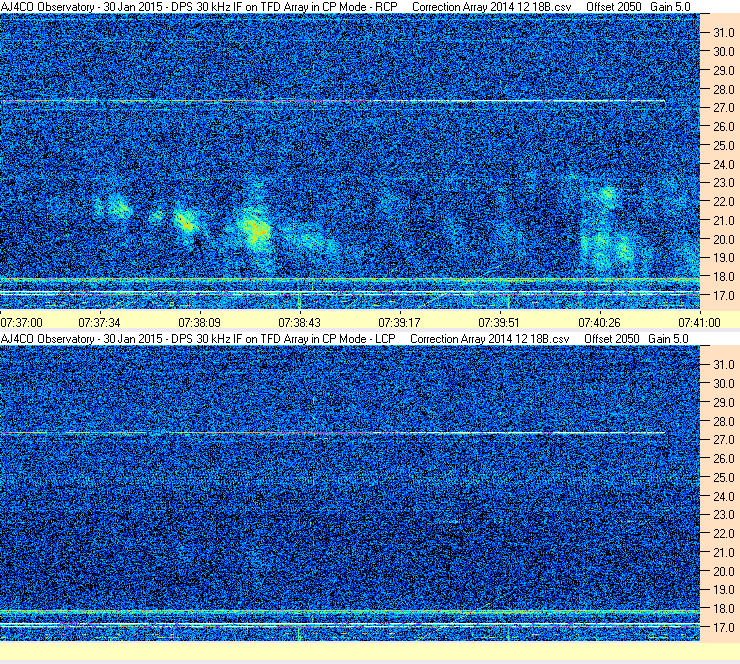
Task: Select the 25.0 frequency label in LCP panel
Action: (723, 477)
